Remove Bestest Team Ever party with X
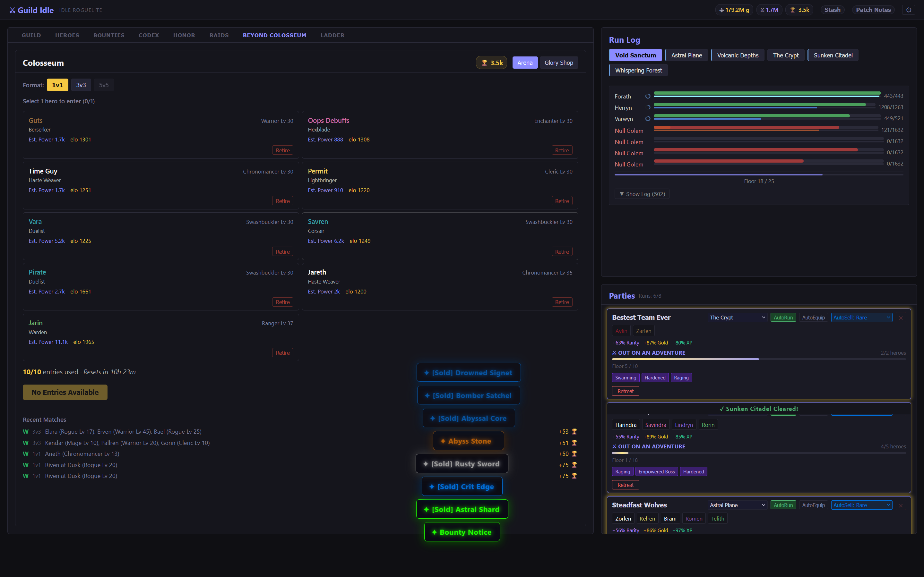This screenshot has height=577, width=924. (x=901, y=318)
